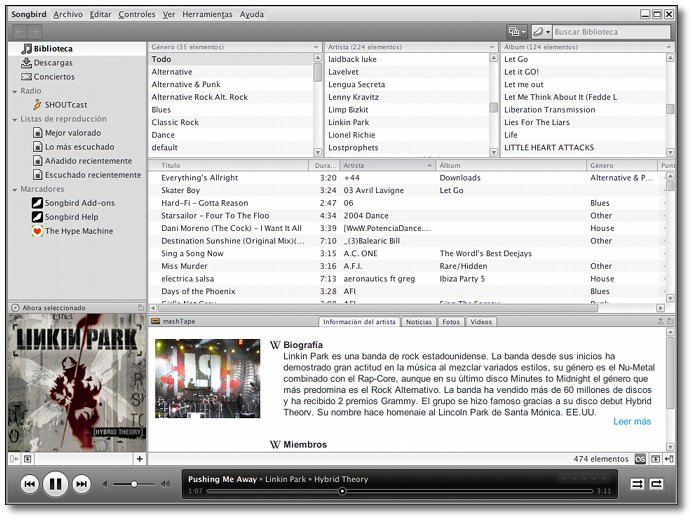The height and width of the screenshot is (520, 693).
Task: Toggle repeat mode
Action: tap(656, 484)
